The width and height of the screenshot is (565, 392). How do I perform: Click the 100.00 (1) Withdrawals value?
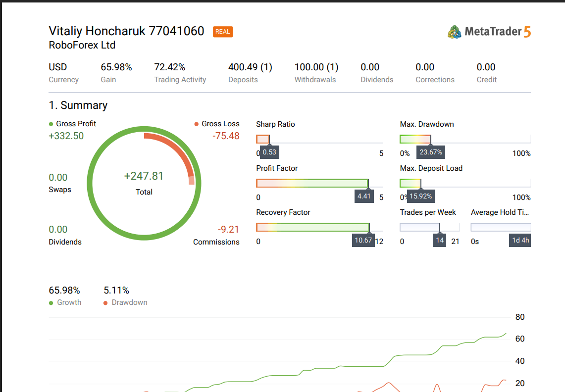pyautogui.click(x=316, y=67)
